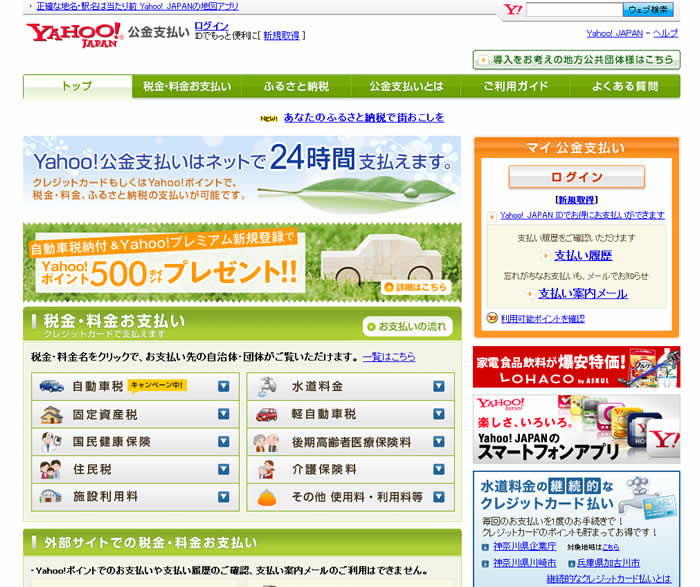Viewport: 700px width, 587px height.
Task: Select the トップ tab
Action: click(78, 86)
